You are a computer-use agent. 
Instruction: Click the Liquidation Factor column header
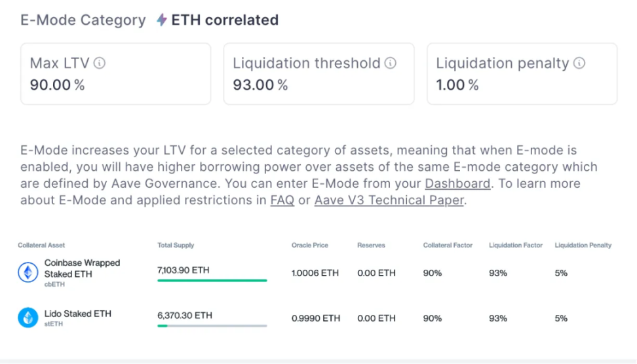(516, 245)
